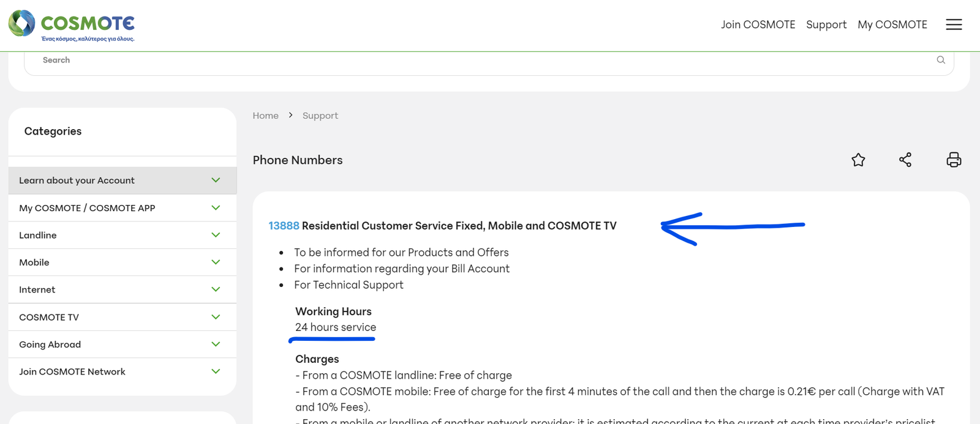The image size is (980, 424).
Task: Select the COSMOTE TV category label
Action: 49,317
